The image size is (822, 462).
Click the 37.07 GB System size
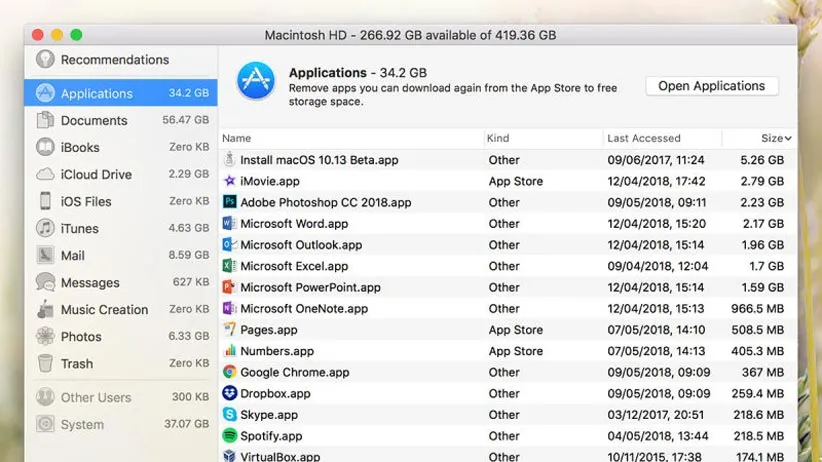click(x=186, y=424)
